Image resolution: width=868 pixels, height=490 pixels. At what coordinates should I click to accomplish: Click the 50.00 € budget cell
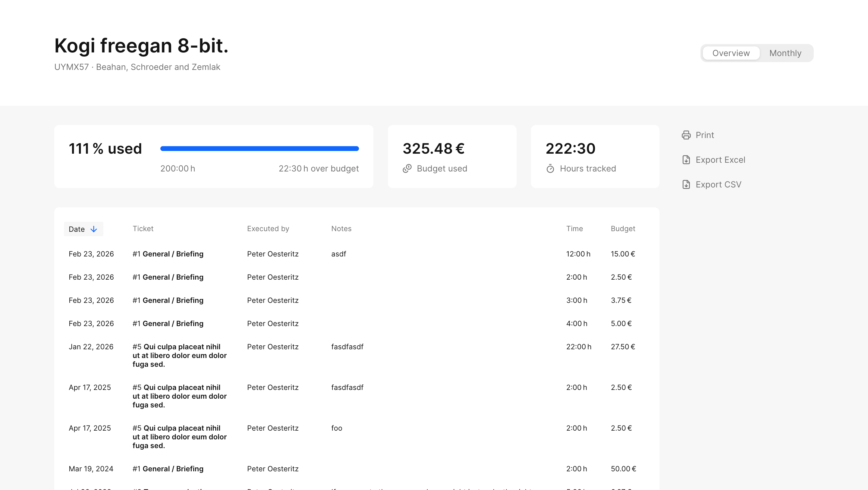pos(623,469)
